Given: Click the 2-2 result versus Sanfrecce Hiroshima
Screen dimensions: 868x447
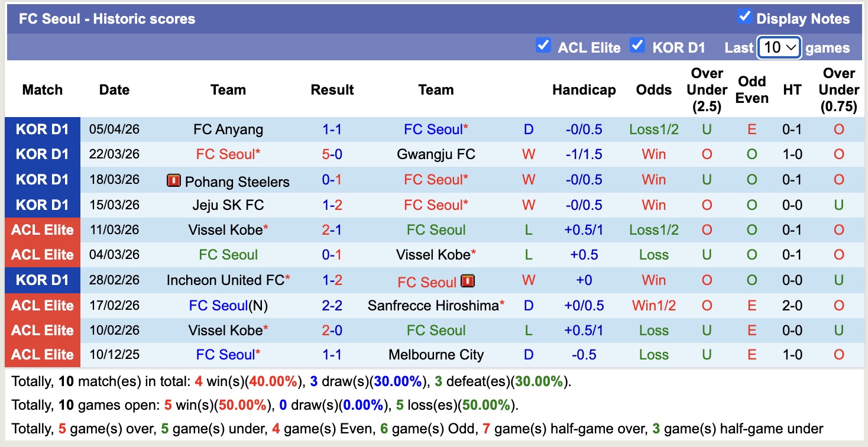Looking at the screenshot, I should tap(332, 305).
